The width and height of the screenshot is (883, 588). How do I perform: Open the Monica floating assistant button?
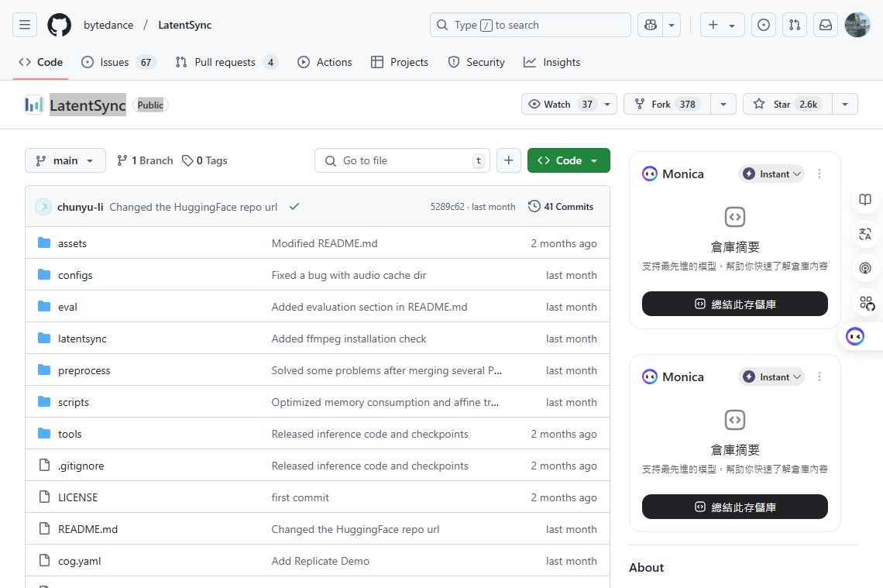(855, 336)
